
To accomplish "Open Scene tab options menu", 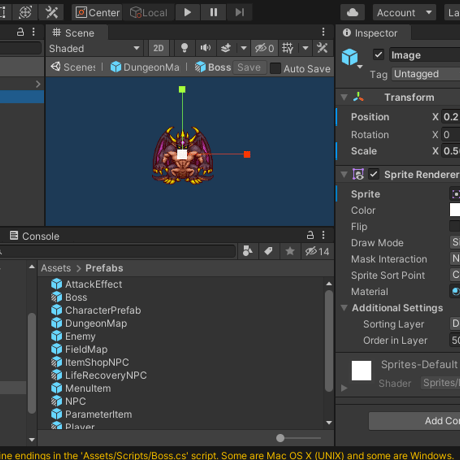I will pyautogui.click(x=323, y=32).
